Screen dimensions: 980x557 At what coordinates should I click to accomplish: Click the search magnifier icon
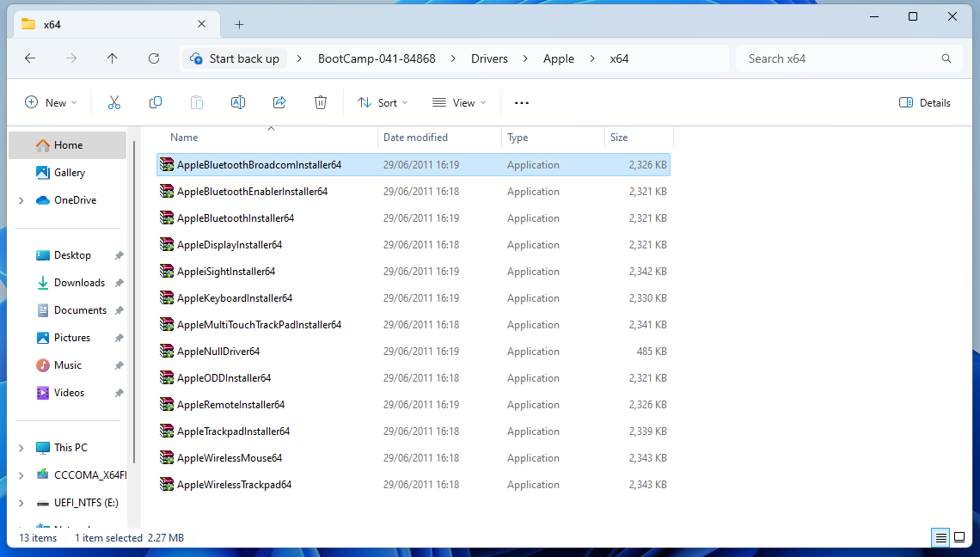click(946, 58)
